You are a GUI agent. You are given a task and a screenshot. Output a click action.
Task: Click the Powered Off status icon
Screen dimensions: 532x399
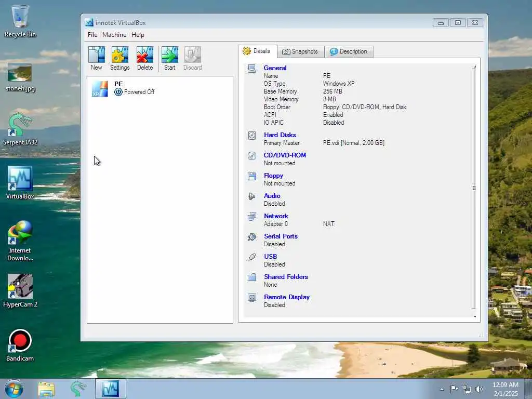118,92
